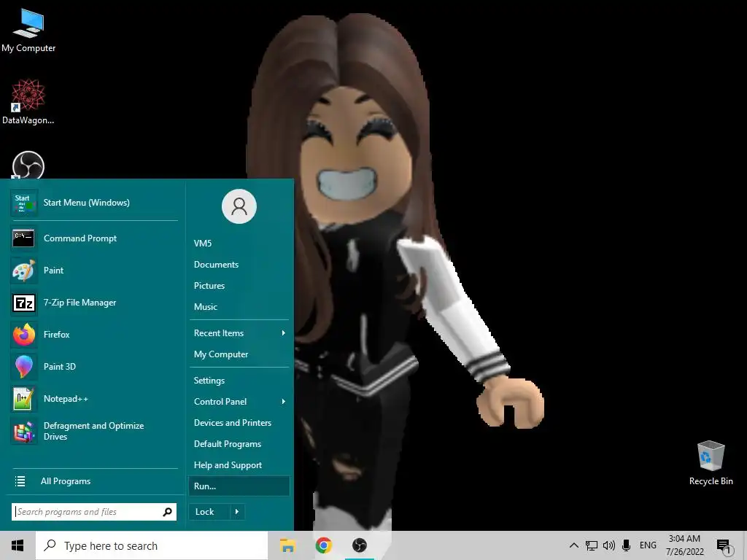Image resolution: width=747 pixels, height=560 pixels.
Task: Expand the Recent Items submenu arrow
Action: 284,333
